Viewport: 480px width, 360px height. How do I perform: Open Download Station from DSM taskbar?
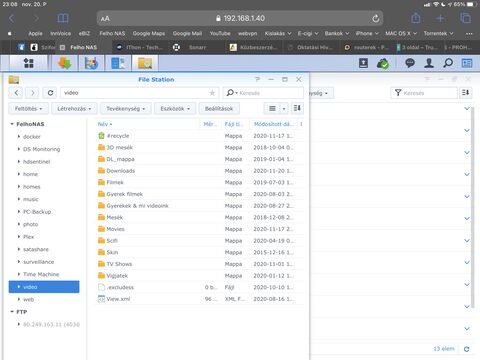coord(65,63)
